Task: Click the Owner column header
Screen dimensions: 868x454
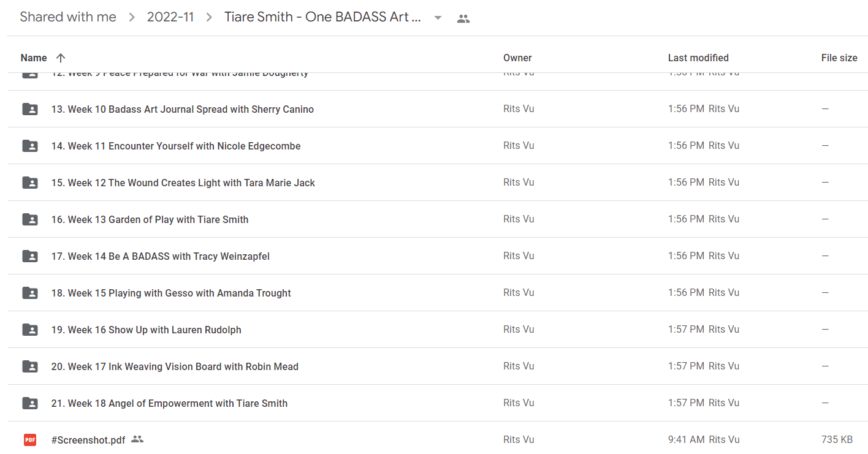Action: click(517, 58)
